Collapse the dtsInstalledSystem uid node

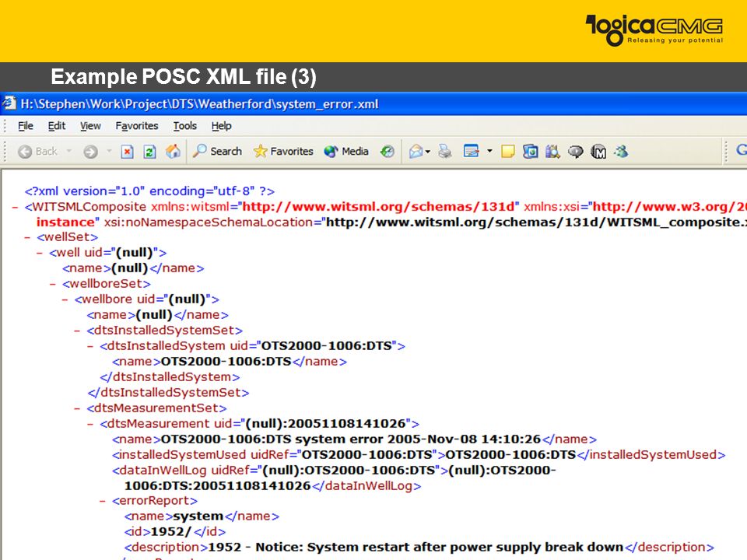90,346
